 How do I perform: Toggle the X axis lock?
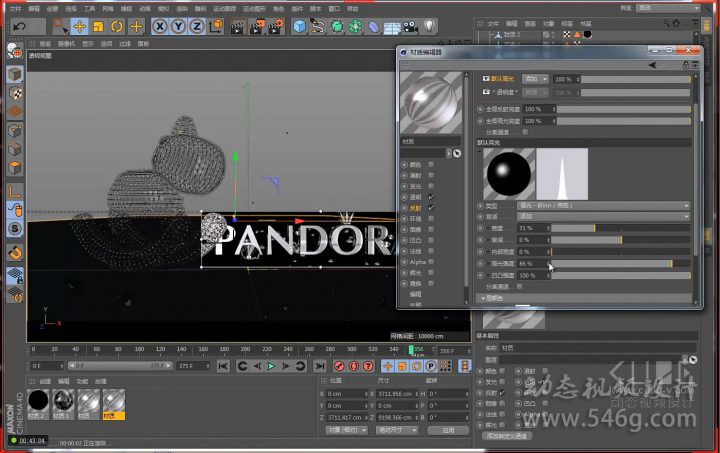[159, 26]
